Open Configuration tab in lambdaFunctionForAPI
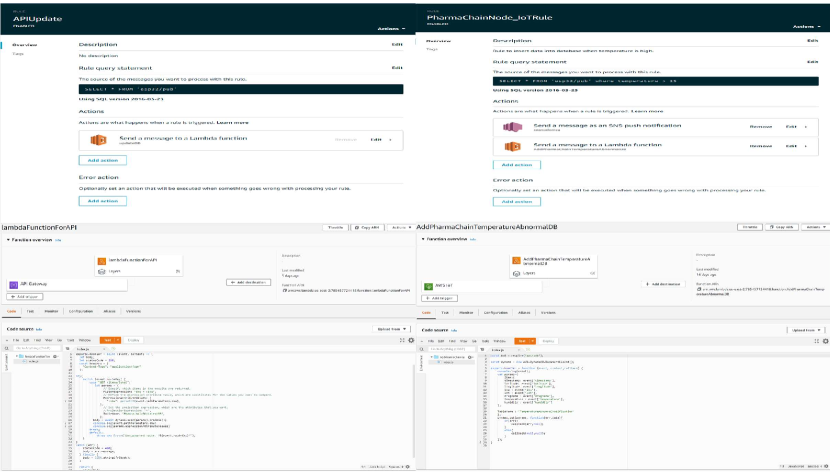830x472 pixels. [x=81, y=311]
